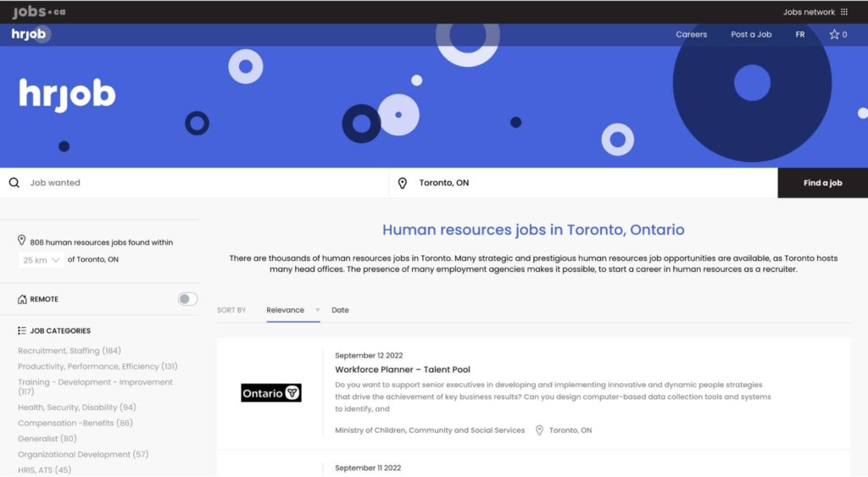868x477 pixels.
Task: Click the Job Categories list icon
Action: [x=22, y=331]
